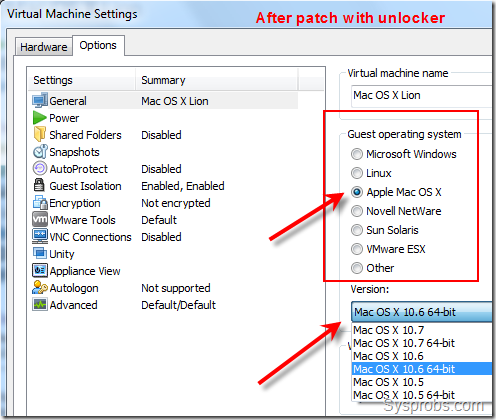The height and width of the screenshot is (420, 496).
Task: Click the VMware Tools vm icon
Action: point(40,219)
